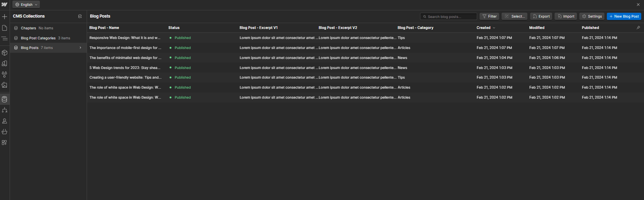Sort by the Created column arrow
644x200 pixels.
[494, 28]
